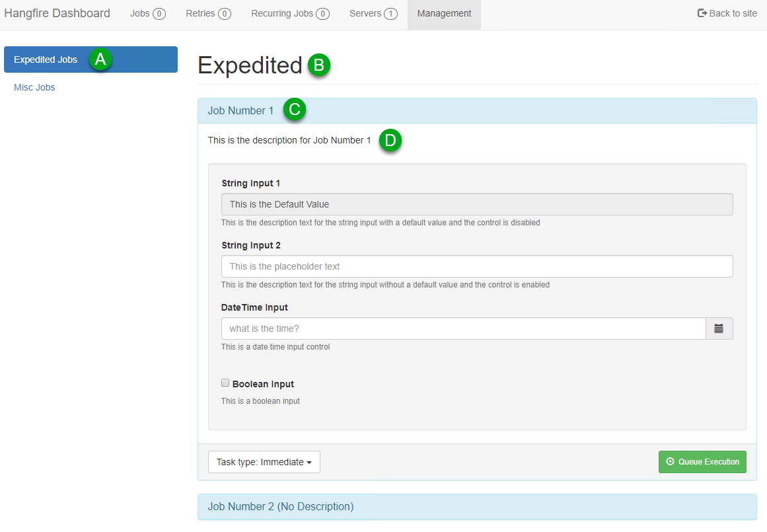Click the Queue Execution button

702,462
